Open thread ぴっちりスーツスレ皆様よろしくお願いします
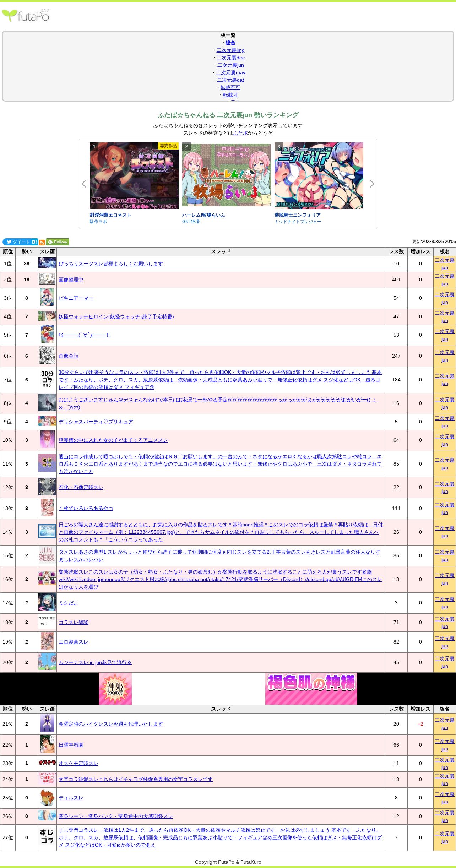Image resolution: width=456 pixels, height=868 pixels. point(111,264)
